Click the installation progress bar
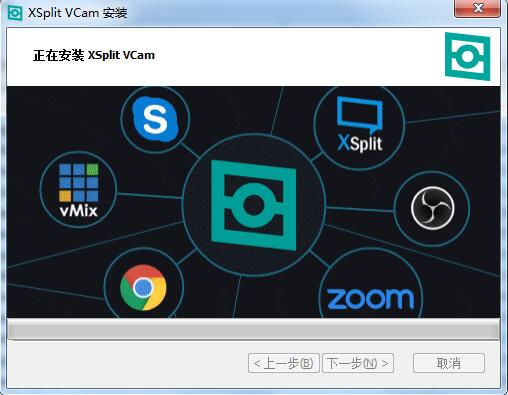508x395 pixels. pyautogui.click(x=253, y=329)
